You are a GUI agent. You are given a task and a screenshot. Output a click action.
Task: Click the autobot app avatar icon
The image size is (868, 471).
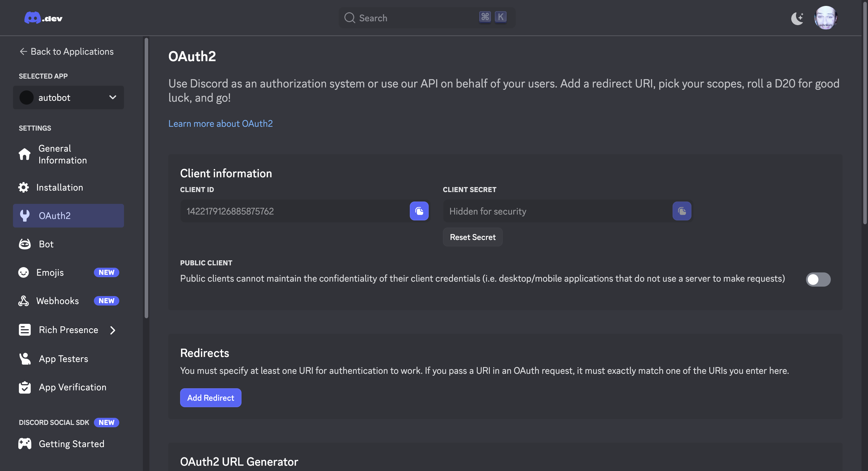click(26, 98)
